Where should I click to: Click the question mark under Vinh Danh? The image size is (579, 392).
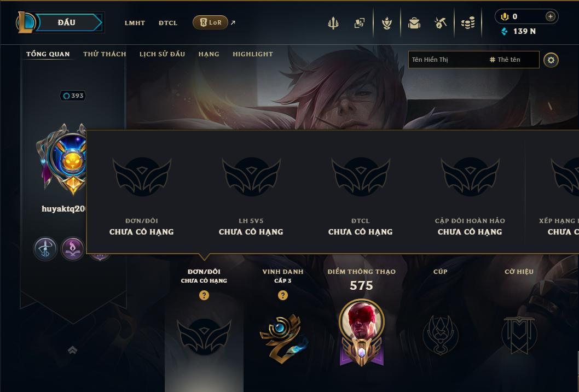pyautogui.click(x=283, y=295)
